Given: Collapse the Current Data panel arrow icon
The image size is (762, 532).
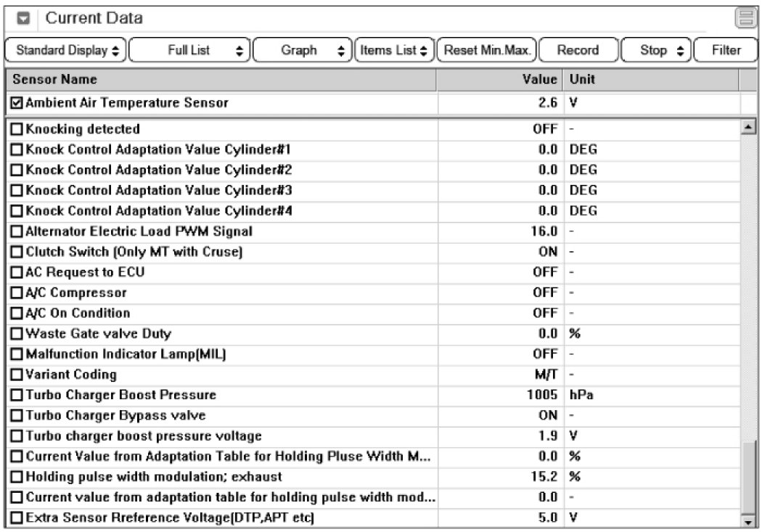Looking at the screenshot, I should point(23,19).
